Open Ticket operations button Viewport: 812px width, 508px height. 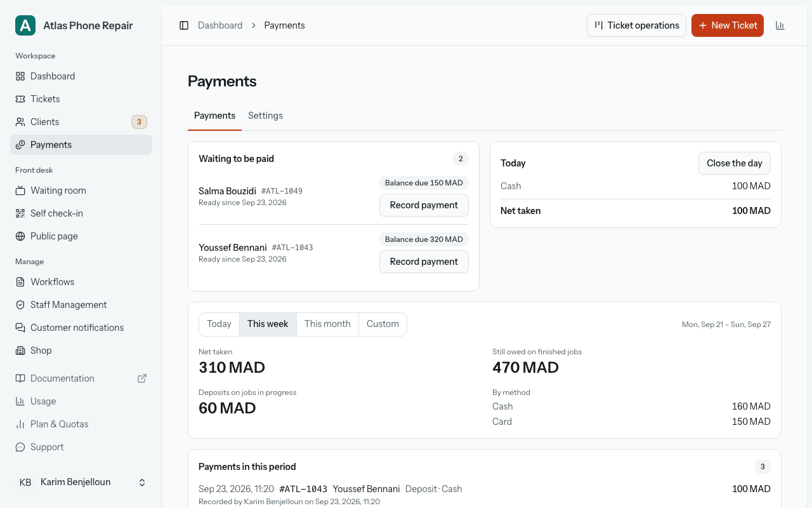coord(636,25)
